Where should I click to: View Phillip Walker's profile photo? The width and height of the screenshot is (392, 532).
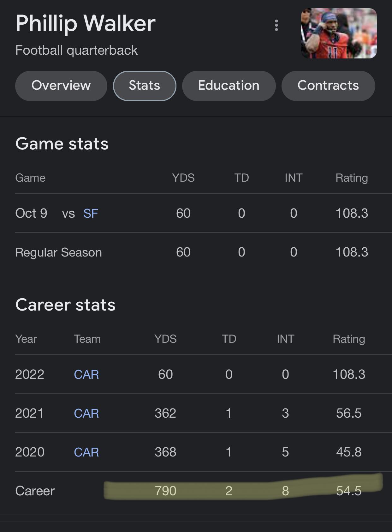click(339, 33)
